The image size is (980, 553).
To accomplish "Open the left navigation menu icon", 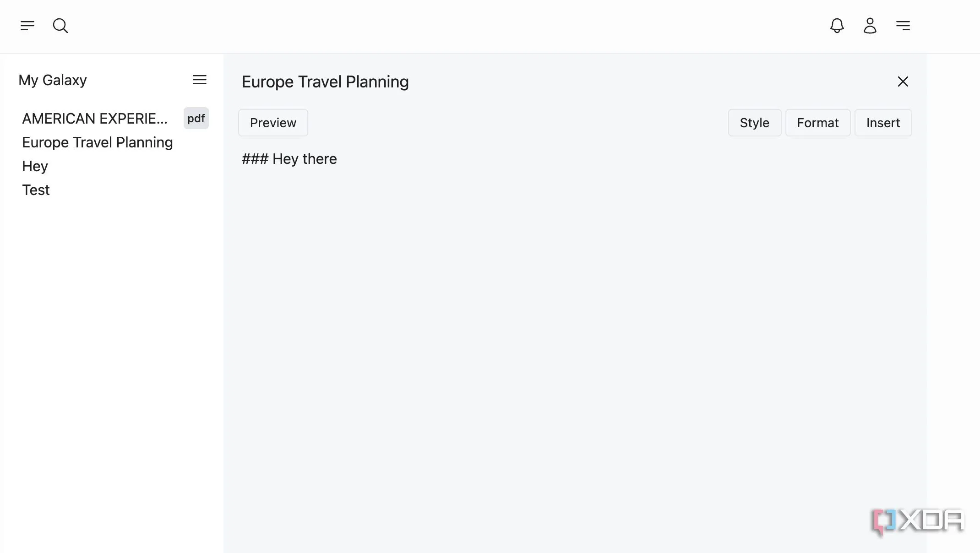I will 27,26.
